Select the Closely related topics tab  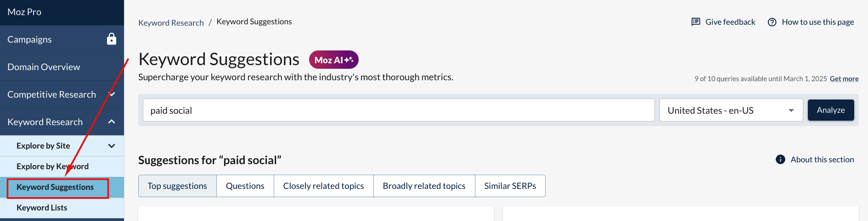[x=323, y=186]
